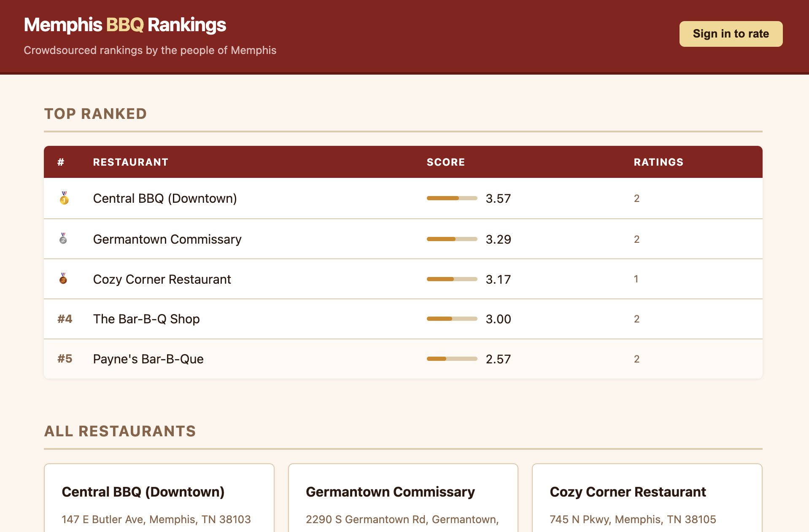Click the ratings count for Central BBQ (Downtown)
809x532 pixels.
[636, 198]
